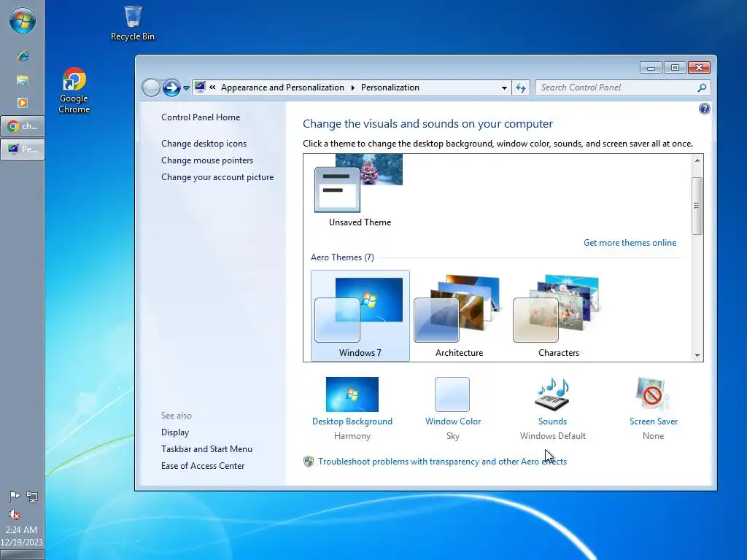Select the Unsaved Theme thumbnail
Screen dimensions: 747x560
pyautogui.click(x=360, y=190)
